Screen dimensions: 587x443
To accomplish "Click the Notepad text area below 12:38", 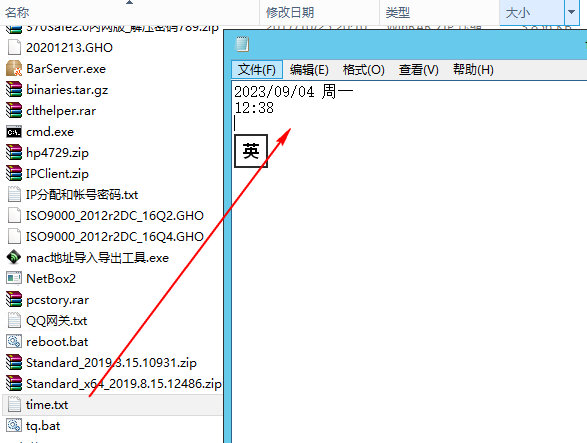I will click(x=409, y=262).
